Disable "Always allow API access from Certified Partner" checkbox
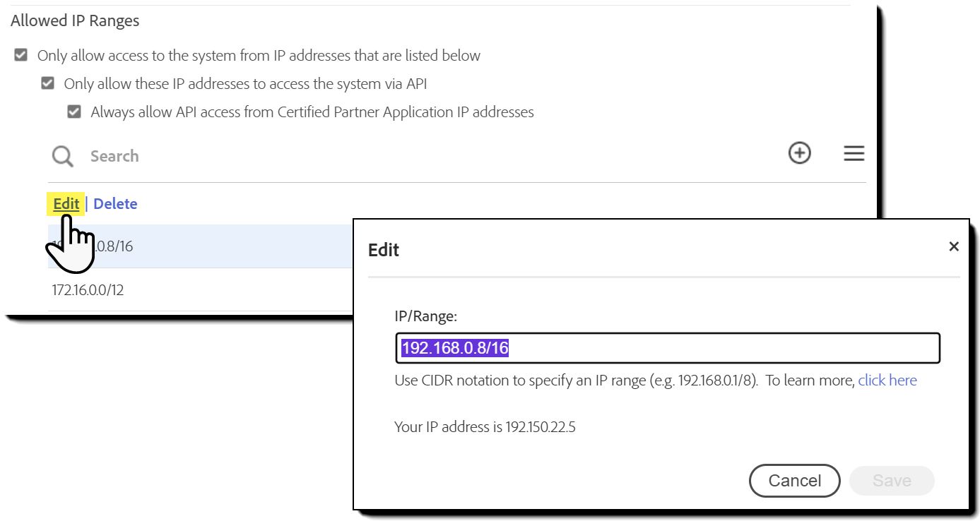The height and width of the screenshot is (521, 980). [74, 111]
